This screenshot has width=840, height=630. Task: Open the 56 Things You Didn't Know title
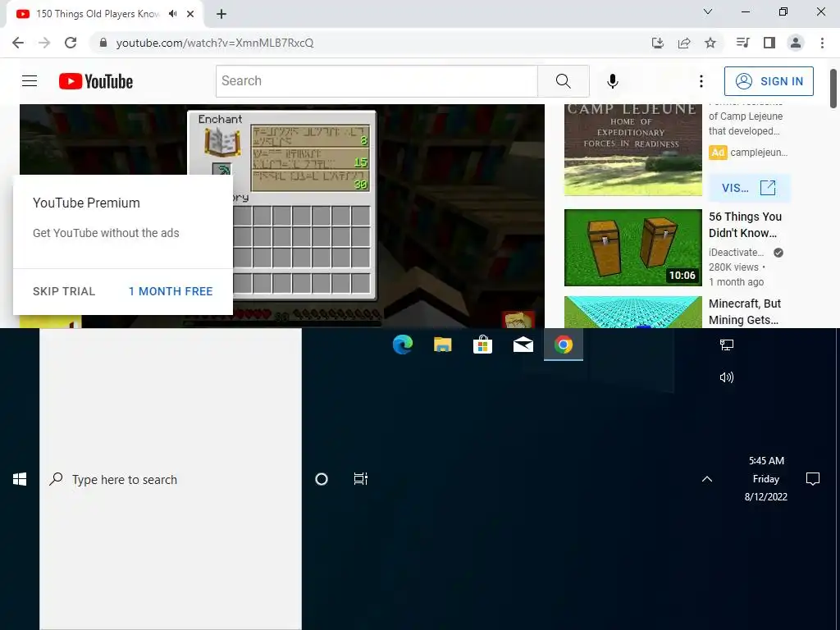[745, 225]
